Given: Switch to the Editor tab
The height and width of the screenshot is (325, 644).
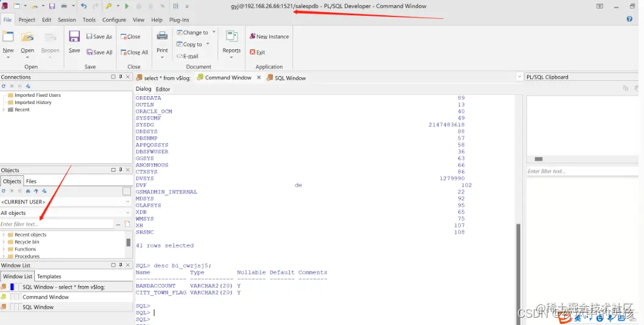Looking at the screenshot, I should click(163, 89).
